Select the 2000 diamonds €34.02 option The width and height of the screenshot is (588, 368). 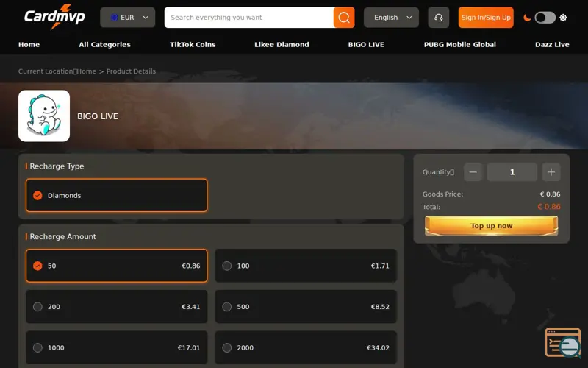point(306,347)
